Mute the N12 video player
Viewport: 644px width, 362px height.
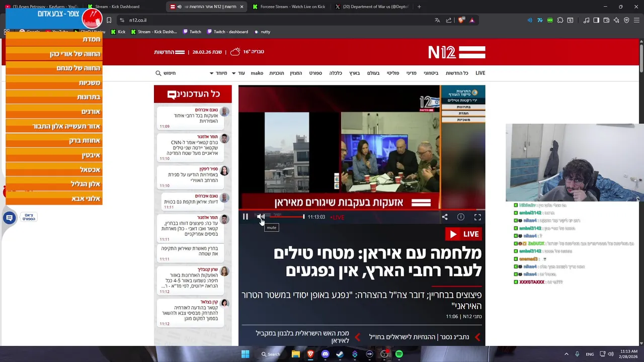click(x=261, y=217)
